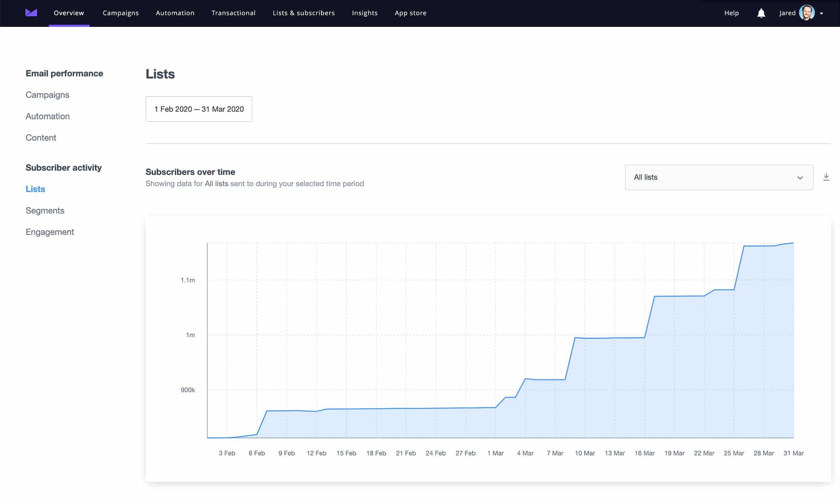Screen dimensions: 840x504
Task: Click the date range selector dropdown
Action: point(199,108)
